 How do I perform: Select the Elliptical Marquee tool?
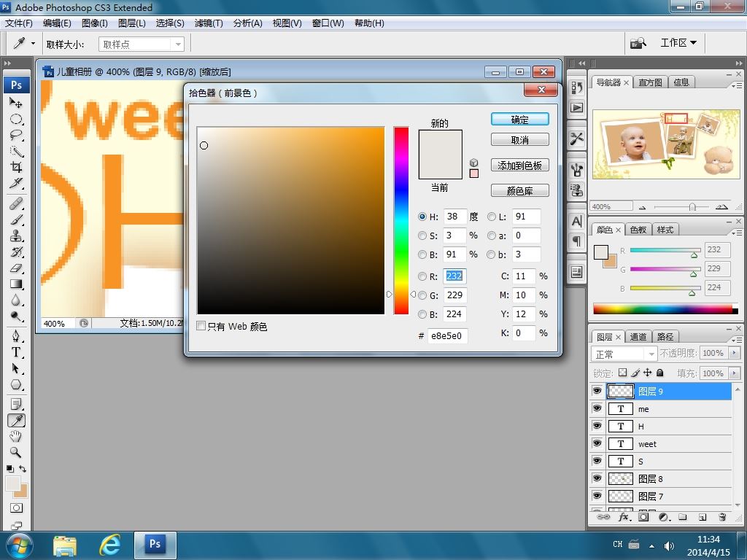pos(16,119)
